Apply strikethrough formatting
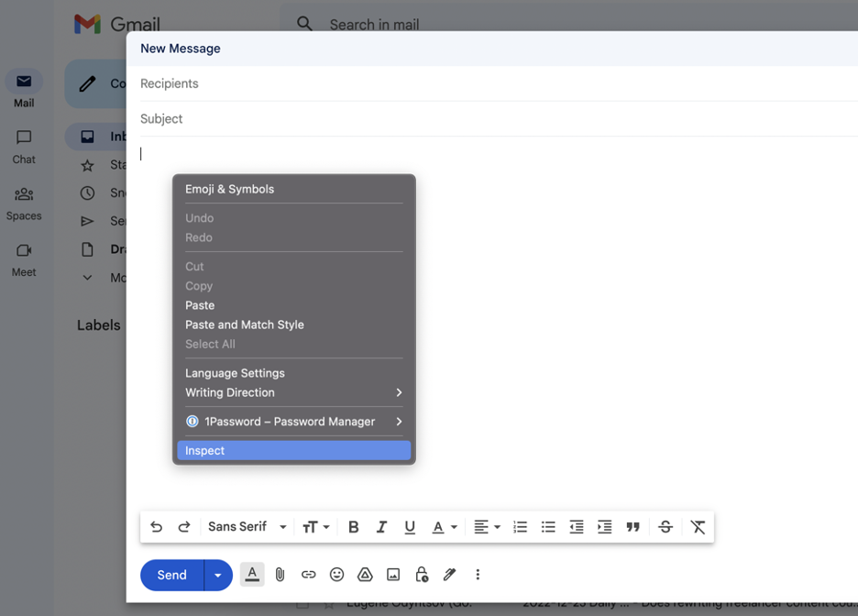This screenshot has width=858, height=616. [665, 527]
